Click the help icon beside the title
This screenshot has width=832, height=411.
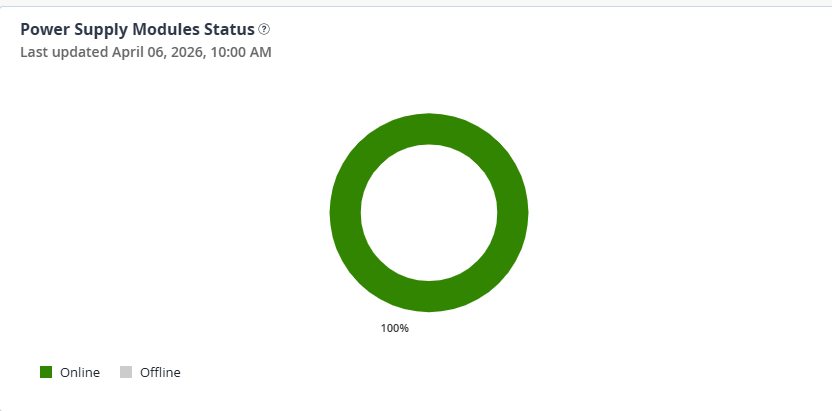(x=264, y=30)
